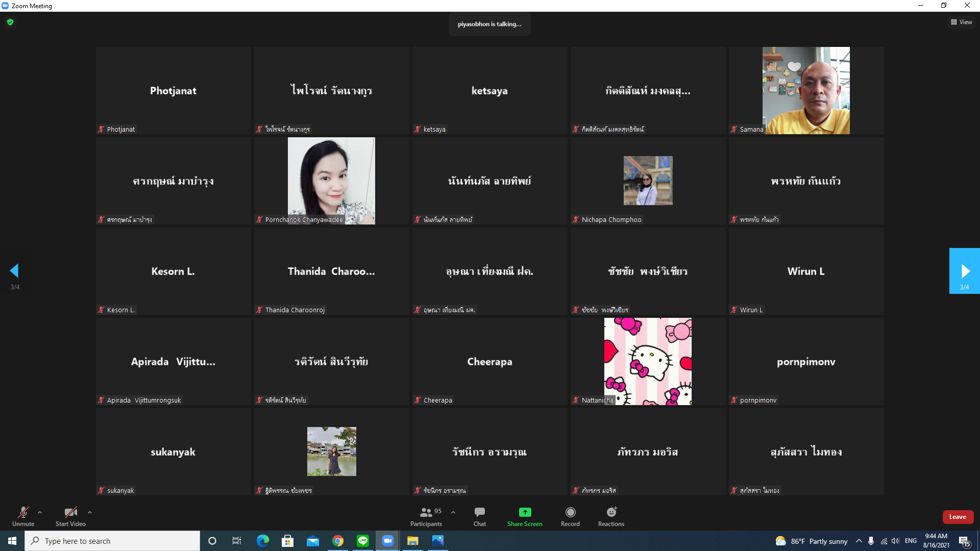The image size is (980, 551).
Task: Toggle Start Video camera button
Action: pyautogui.click(x=70, y=512)
